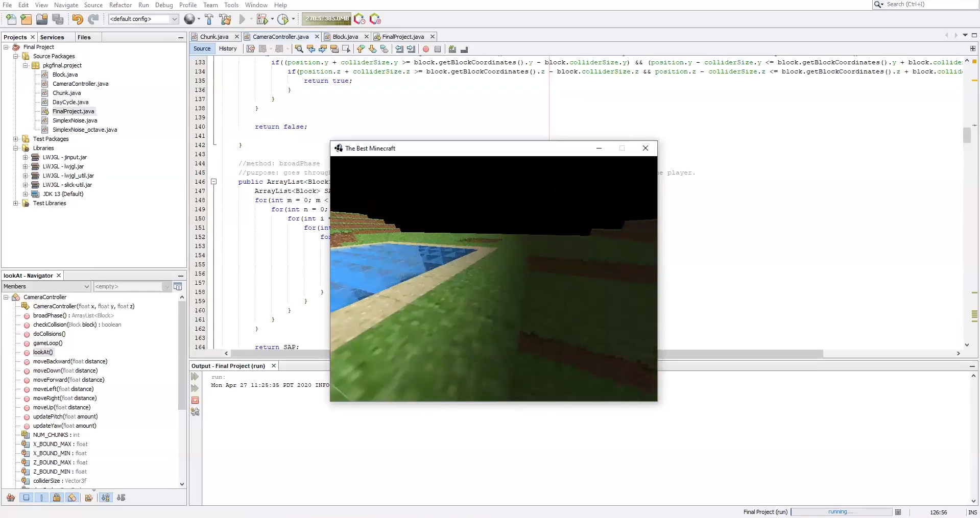The width and height of the screenshot is (980, 518).
Task: Start macro recording in editor toolbar
Action: (426, 49)
